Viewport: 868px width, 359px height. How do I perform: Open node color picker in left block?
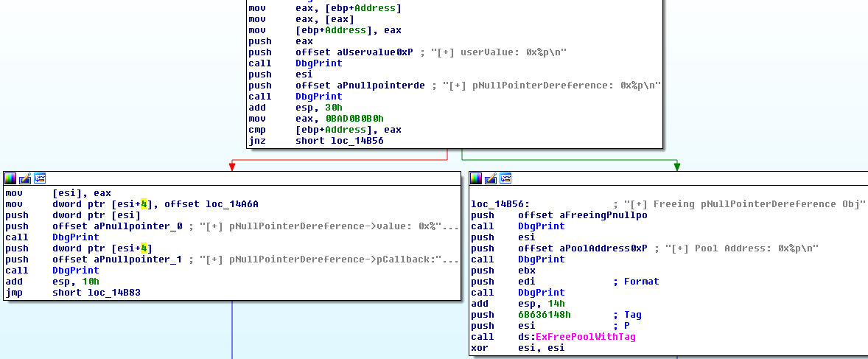[10, 178]
